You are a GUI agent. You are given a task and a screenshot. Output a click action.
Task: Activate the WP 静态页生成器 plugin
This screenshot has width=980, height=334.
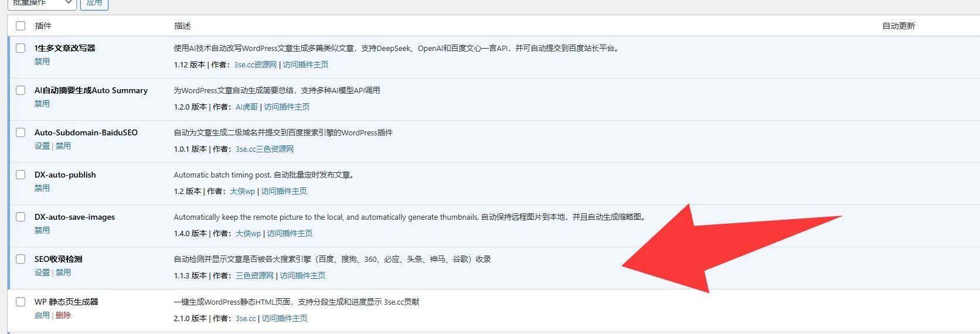[x=42, y=315]
